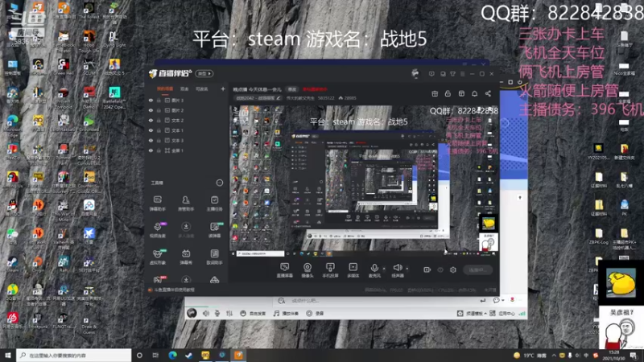Click 自由发言 in the back window
This screenshot has height=362, width=644.
tap(253, 314)
